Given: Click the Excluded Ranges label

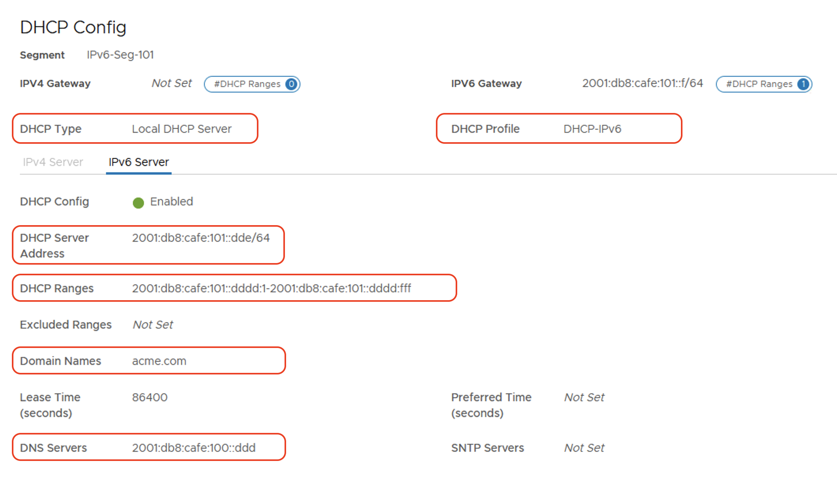Looking at the screenshot, I should point(66,325).
